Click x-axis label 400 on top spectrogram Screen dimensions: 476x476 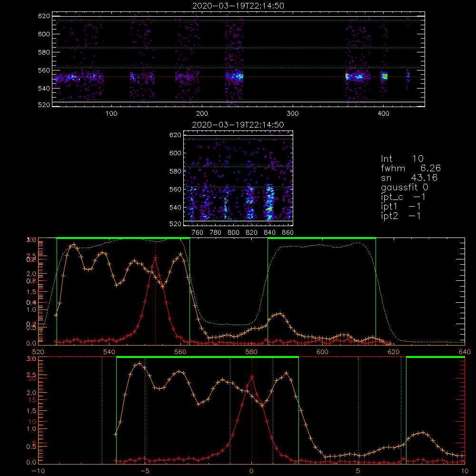click(383, 114)
